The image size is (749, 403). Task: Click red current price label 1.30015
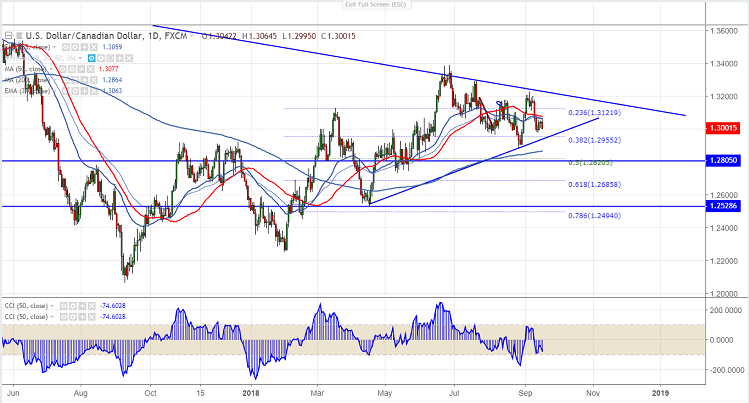click(x=723, y=128)
